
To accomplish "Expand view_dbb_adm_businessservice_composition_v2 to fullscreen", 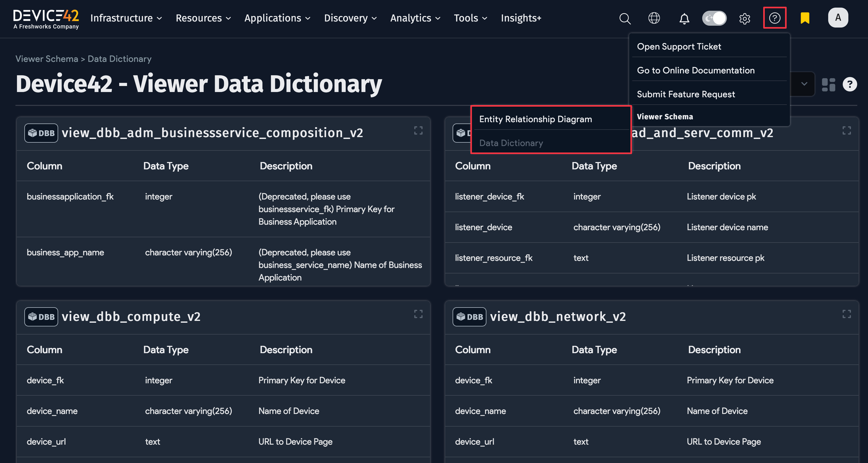I will [x=418, y=131].
